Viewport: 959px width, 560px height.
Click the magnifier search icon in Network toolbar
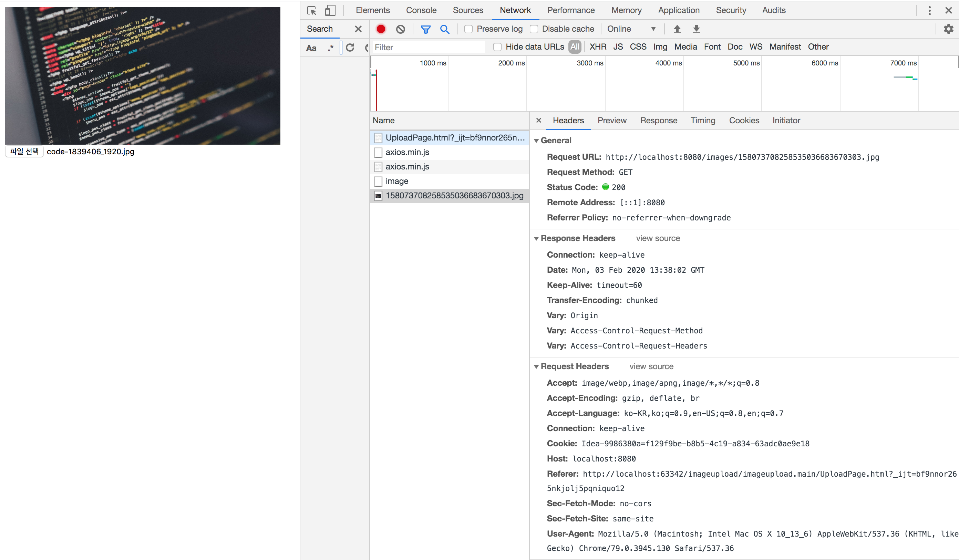pyautogui.click(x=444, y=29)
